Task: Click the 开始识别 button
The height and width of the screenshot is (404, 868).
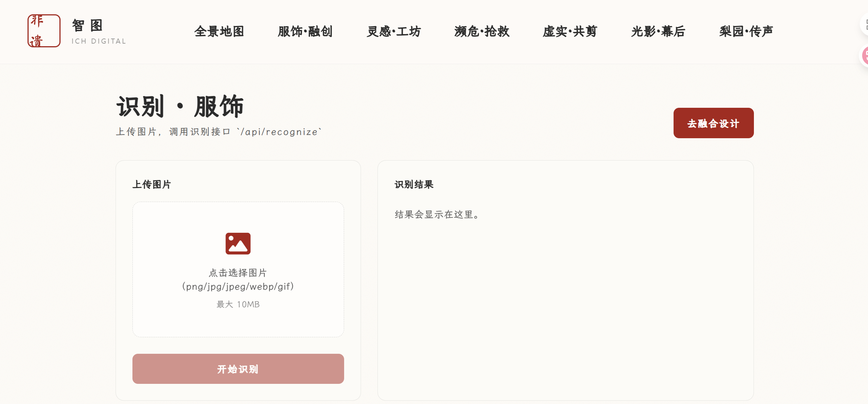Action: tap(238, 369)
